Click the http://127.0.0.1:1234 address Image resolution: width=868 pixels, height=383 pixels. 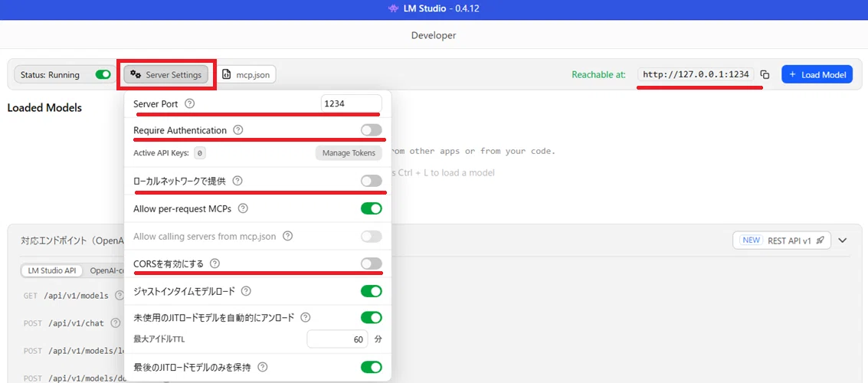tap(696, 74)
